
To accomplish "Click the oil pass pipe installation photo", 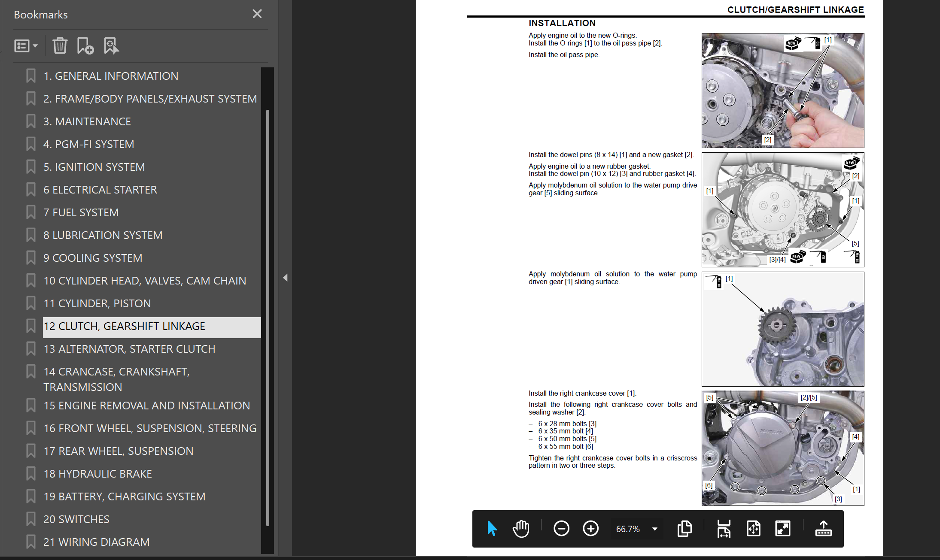I will (x=783, y=91).
